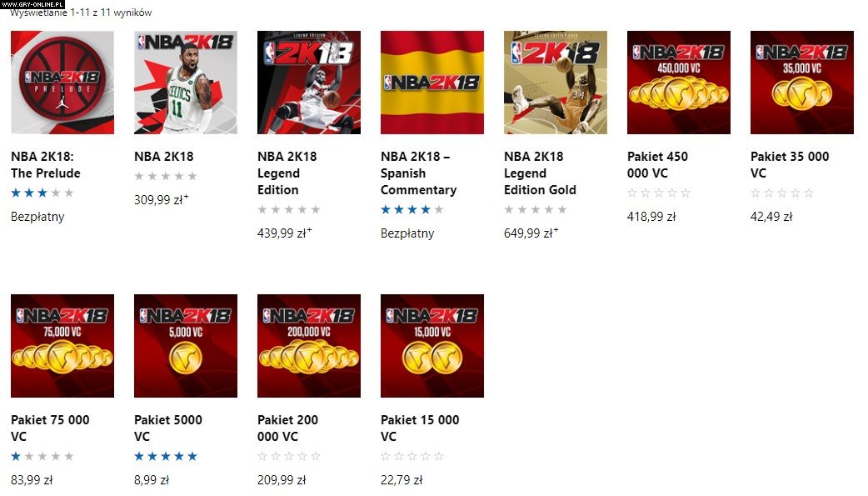The height and width of the screenshot is (496, 868).
Task: Click the NBA 2K18 Legend Edition Gold title
Action: 540,173
